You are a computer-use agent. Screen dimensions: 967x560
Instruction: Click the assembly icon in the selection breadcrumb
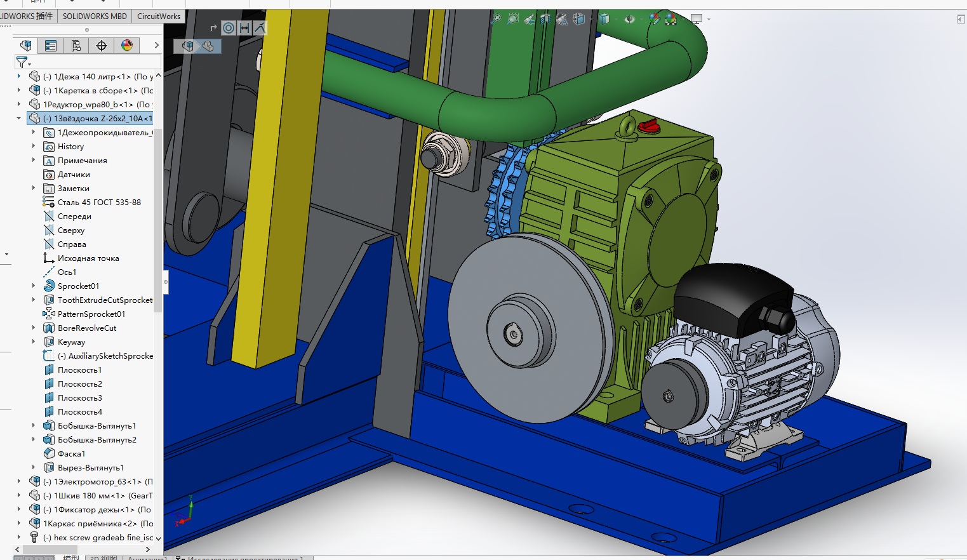tap(188, 46)
